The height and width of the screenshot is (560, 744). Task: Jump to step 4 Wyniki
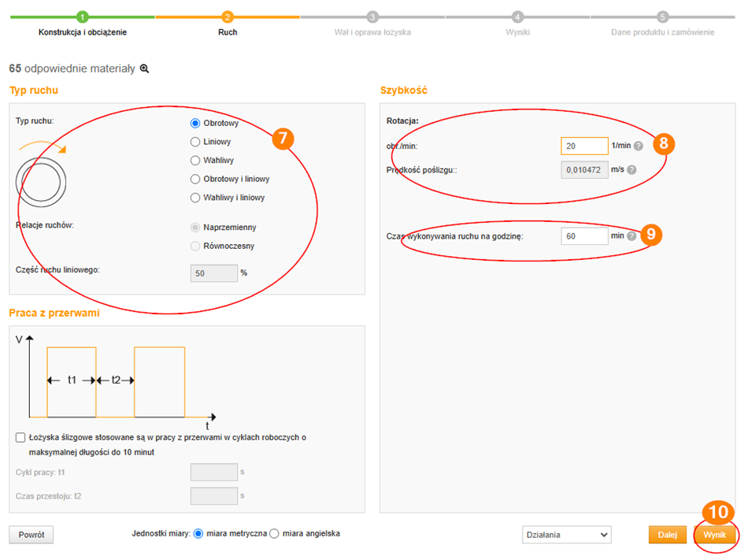517,17
